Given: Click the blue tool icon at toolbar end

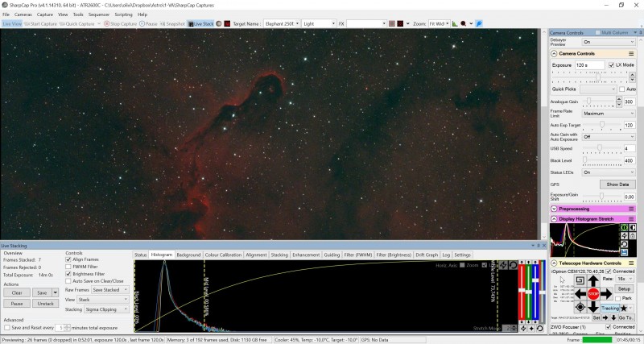Looking at the screenshot, I should 479,24.
